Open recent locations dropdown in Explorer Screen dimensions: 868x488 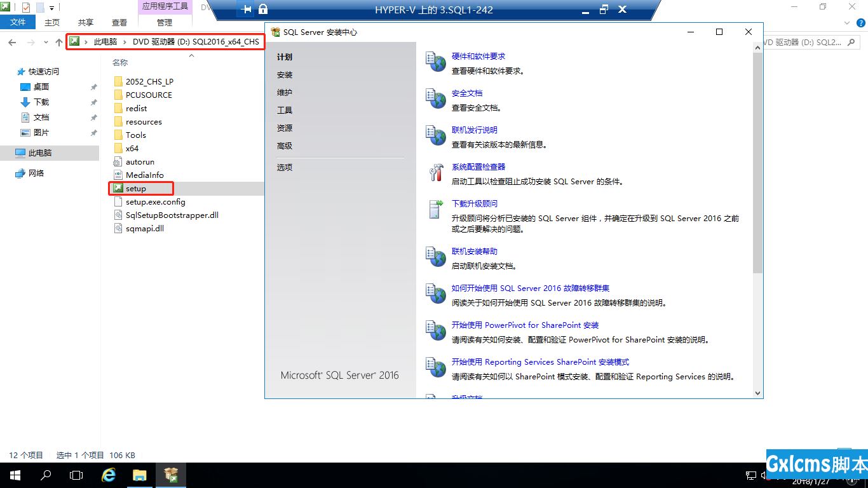(46, 42)
